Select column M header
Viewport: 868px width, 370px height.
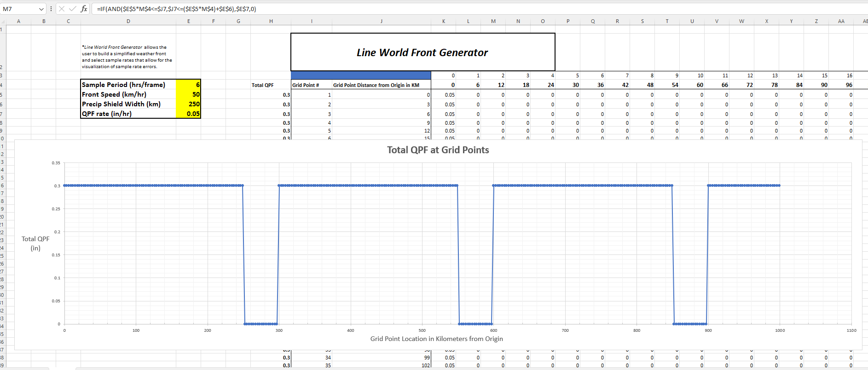click(x=493, y=21)
